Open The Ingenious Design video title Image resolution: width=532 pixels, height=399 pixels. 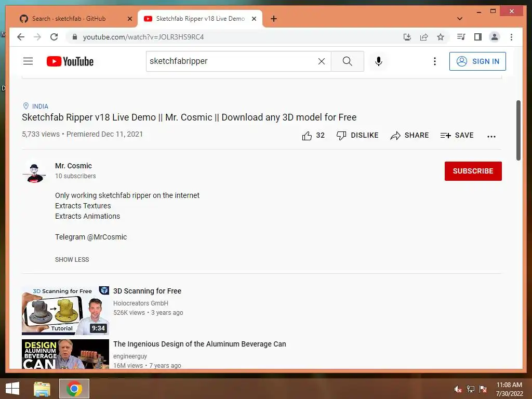click(x=199, y=344)
